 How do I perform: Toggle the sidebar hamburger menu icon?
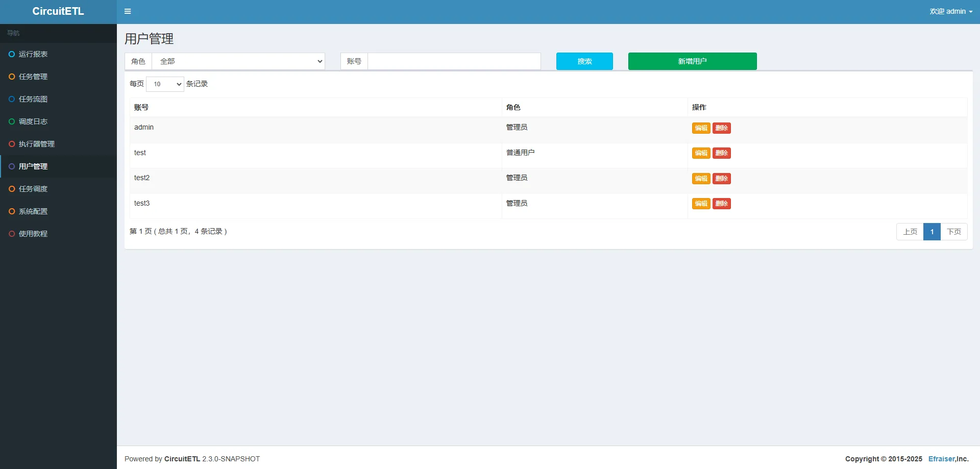click(x=128, y=11)
